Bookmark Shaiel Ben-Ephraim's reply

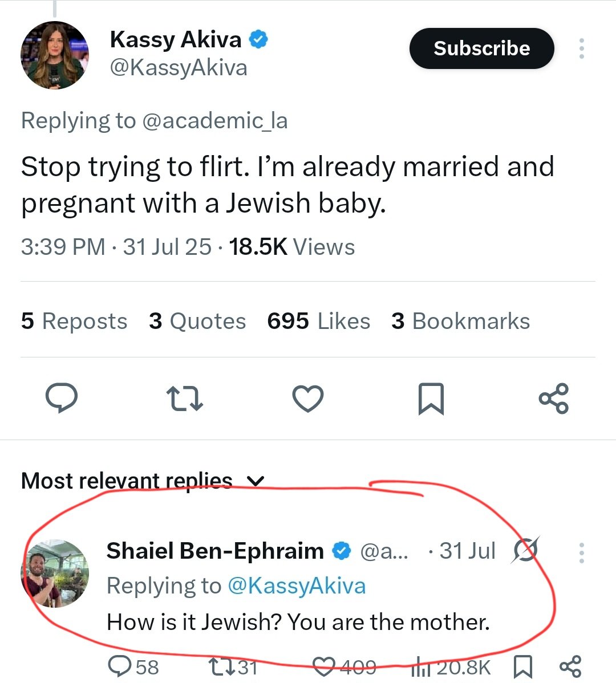(523, 666)
